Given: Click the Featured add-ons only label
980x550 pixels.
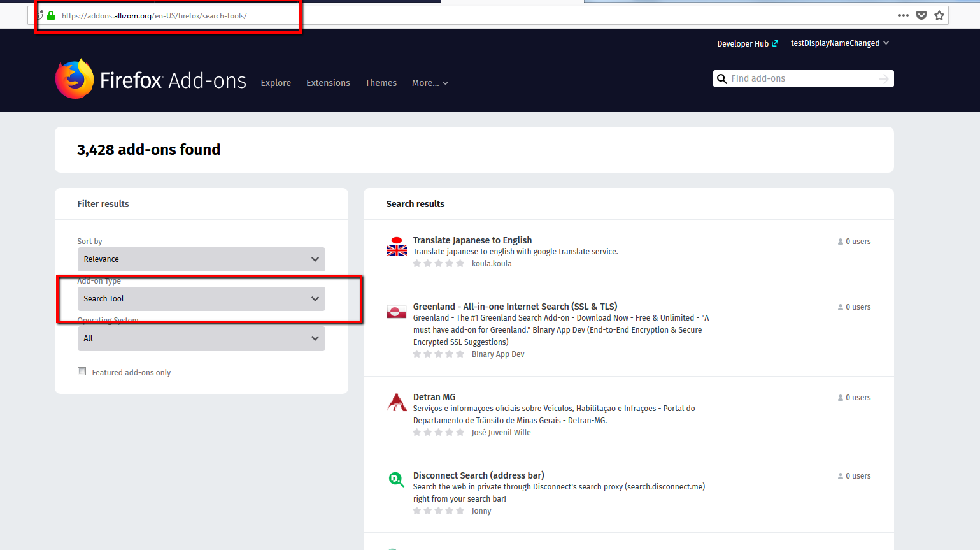Looking at the screenshot, I should click(x=131, y=373).
